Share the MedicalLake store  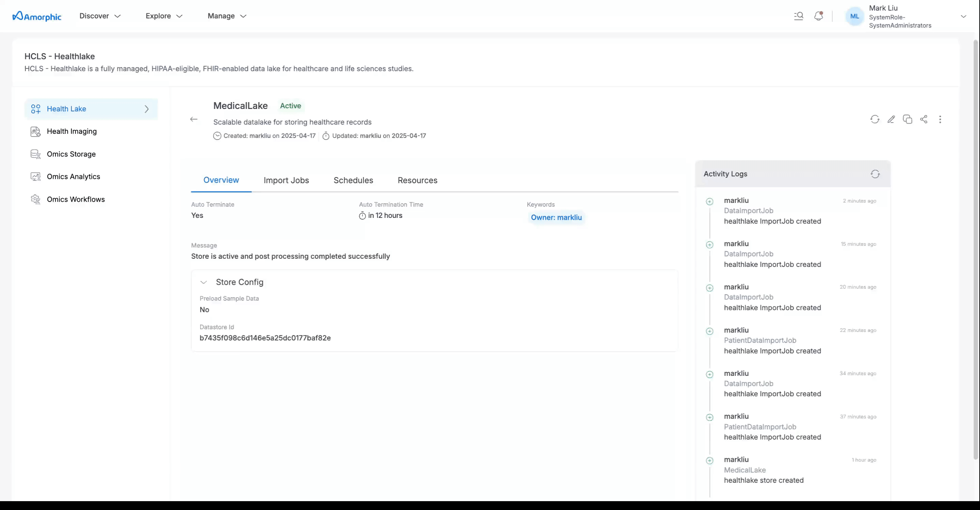[x=924, y=119]
